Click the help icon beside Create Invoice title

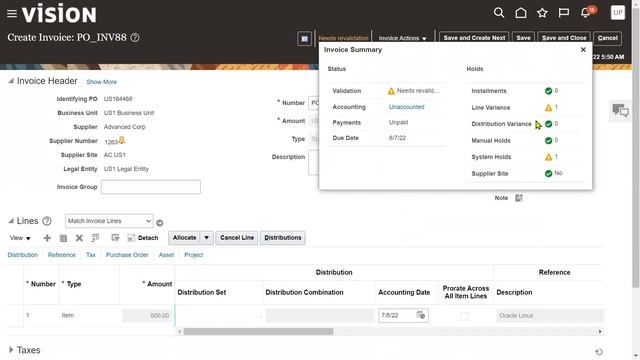pos(135,38)
